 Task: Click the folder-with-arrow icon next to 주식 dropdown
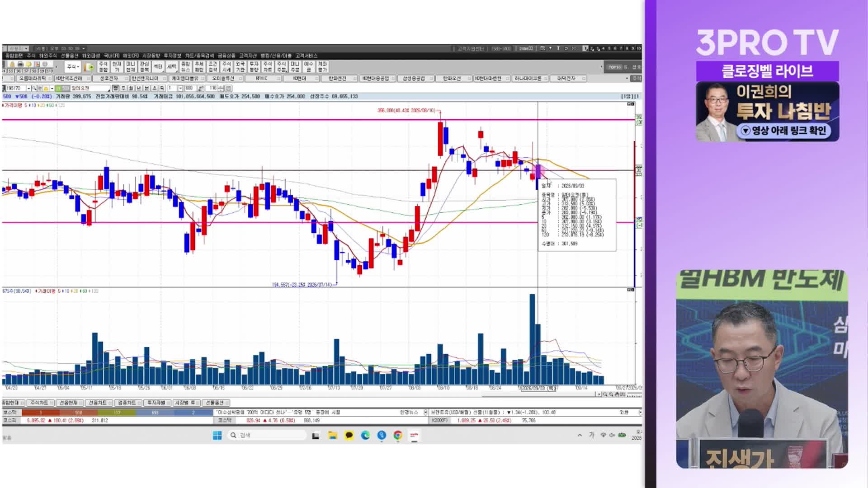(90, 67)
